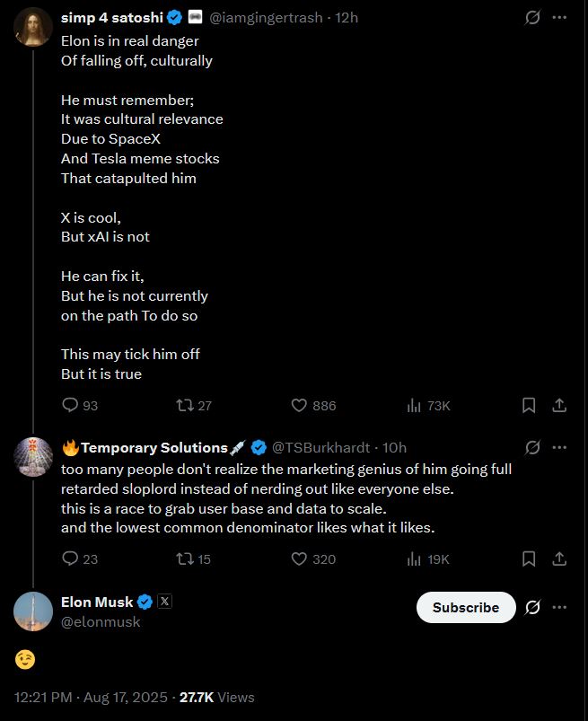588x721 pixels.
Task: Open simp 4 satoshi's profile picture
Action: [33, 26]
